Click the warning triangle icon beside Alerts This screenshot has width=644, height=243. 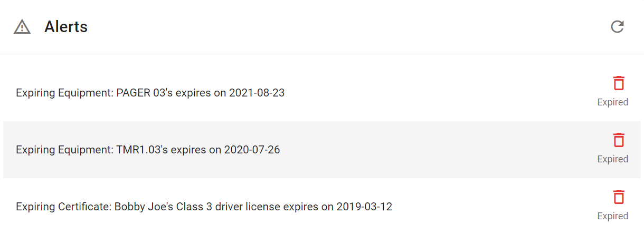(x=22, y=27)
